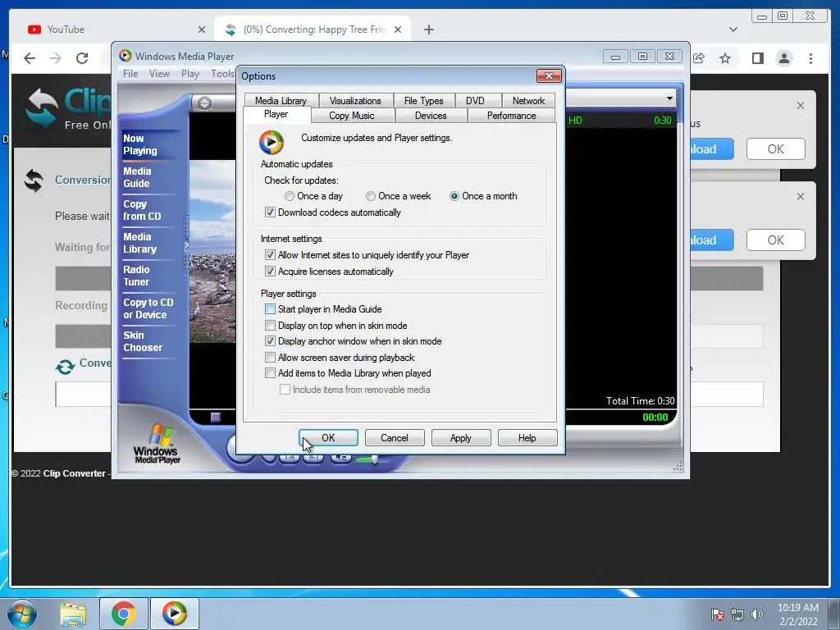This screenshot has height=630, width=840.
Task: Open Help in the Options dialog
Action: pos(527,438)
